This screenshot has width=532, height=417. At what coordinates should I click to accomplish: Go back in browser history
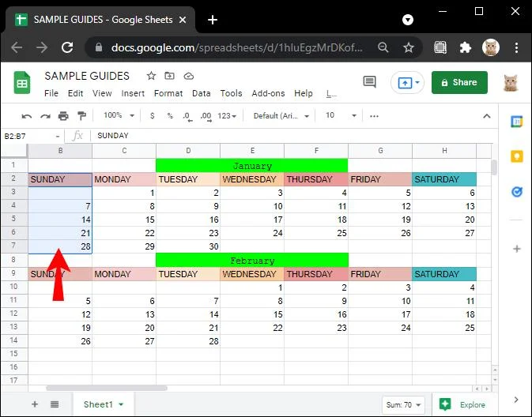pyautogui.click(x=17, y=47)
